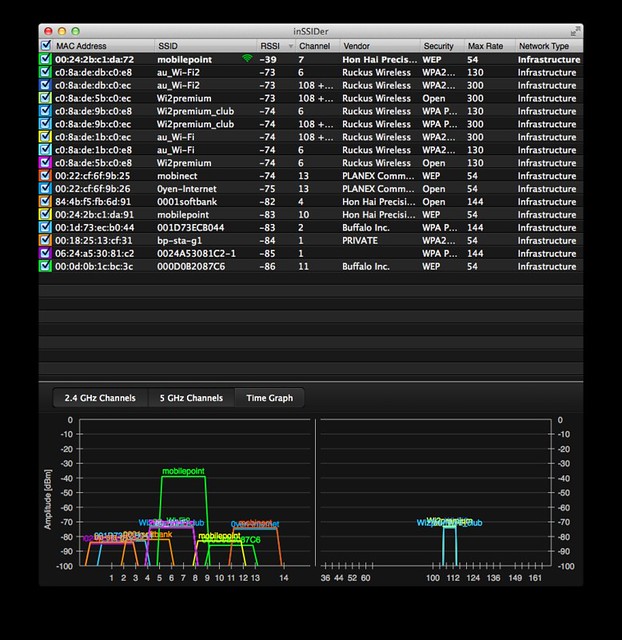This screenshot has width=622, height=640.
Task: Click the PRIVATE vendor cell
Action: [x=360, y=240]
